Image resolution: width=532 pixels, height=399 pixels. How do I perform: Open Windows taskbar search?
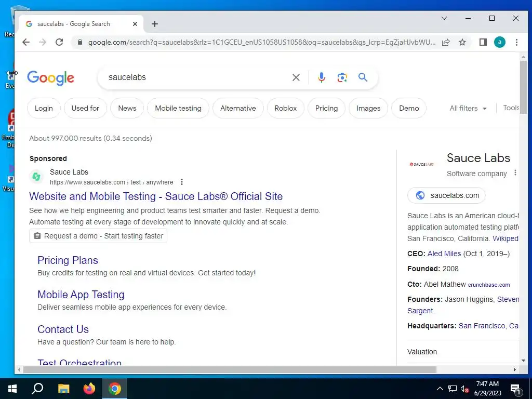pos(37,389)
